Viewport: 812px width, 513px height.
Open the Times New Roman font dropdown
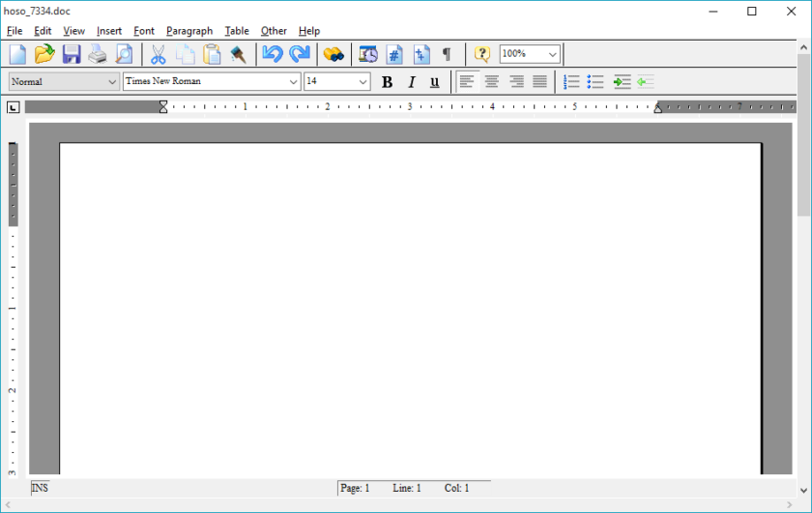[x=294, y=82]
